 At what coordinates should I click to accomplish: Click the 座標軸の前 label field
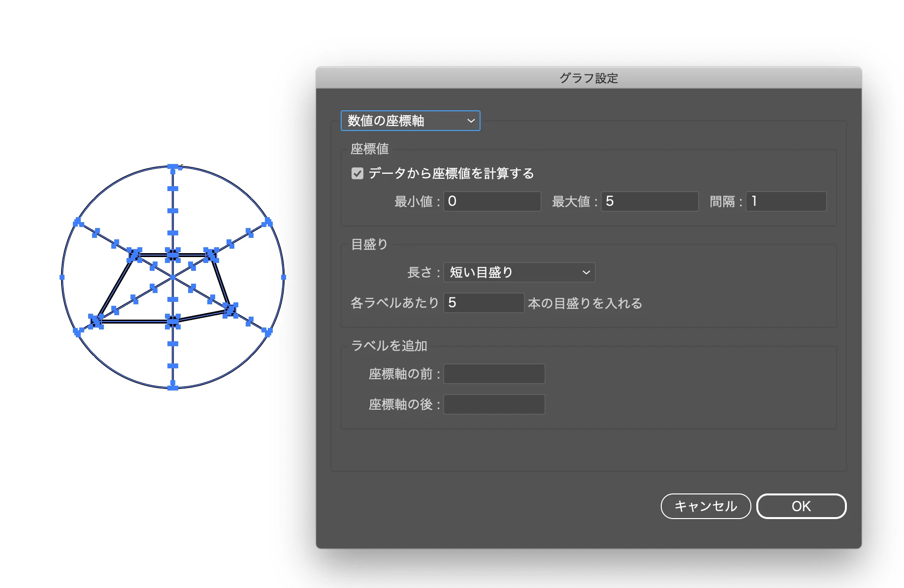(494, 374)
